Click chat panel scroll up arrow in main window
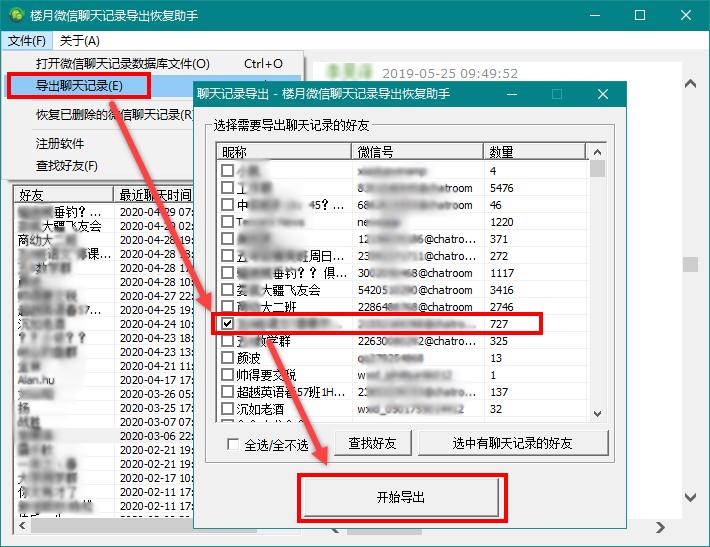The width and height of the screenshot is (710, 547). click(x=691, y=83)
